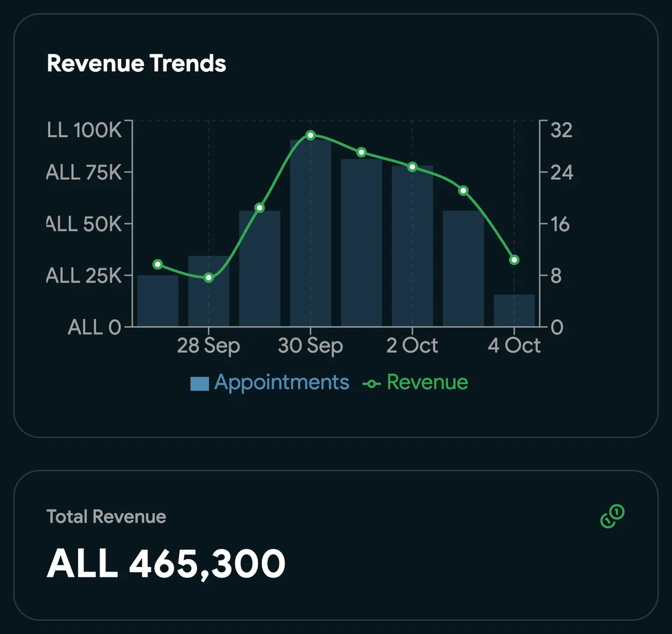672x634 pixels.
Task: Click the Appointments bar between 30 Sep and 2 Oct
Action: [362, 243]
